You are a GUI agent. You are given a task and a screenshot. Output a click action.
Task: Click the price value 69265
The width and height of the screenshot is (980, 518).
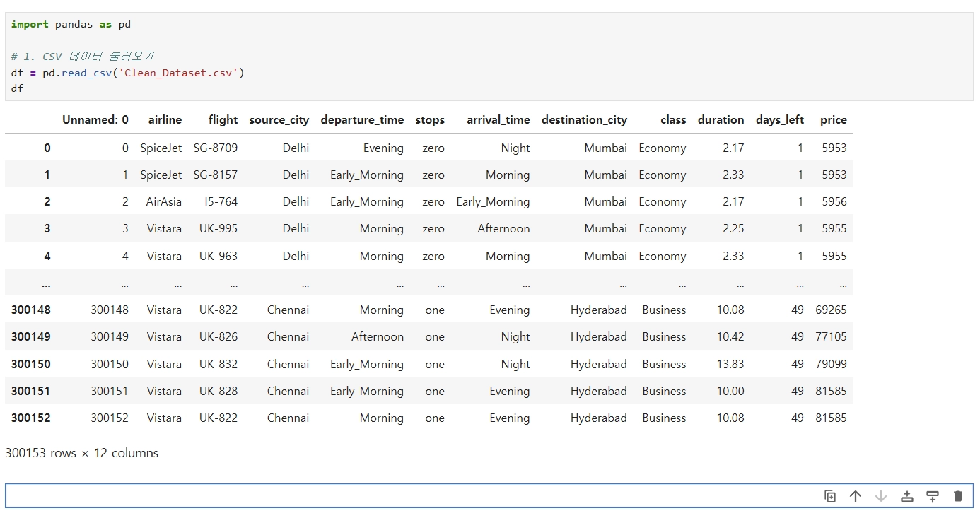(831, 310)
